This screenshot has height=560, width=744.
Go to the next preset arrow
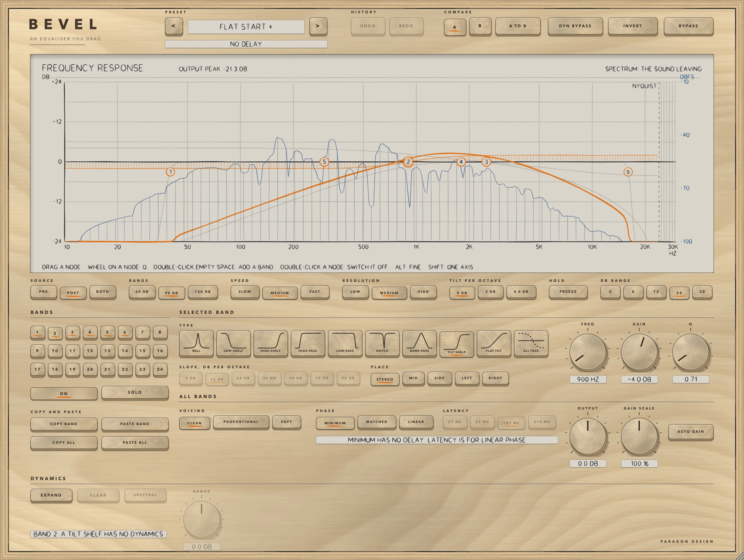pos(318,26)
